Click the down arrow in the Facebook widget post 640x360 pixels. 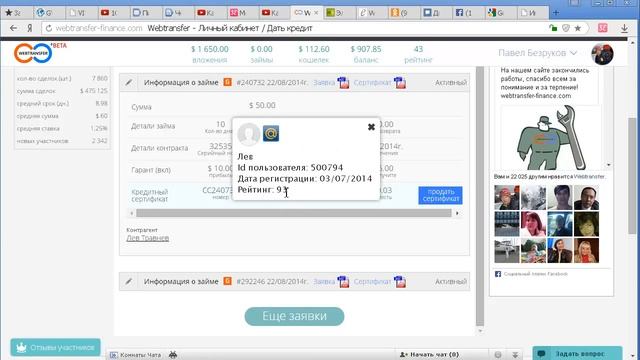[x=609, y=165]
